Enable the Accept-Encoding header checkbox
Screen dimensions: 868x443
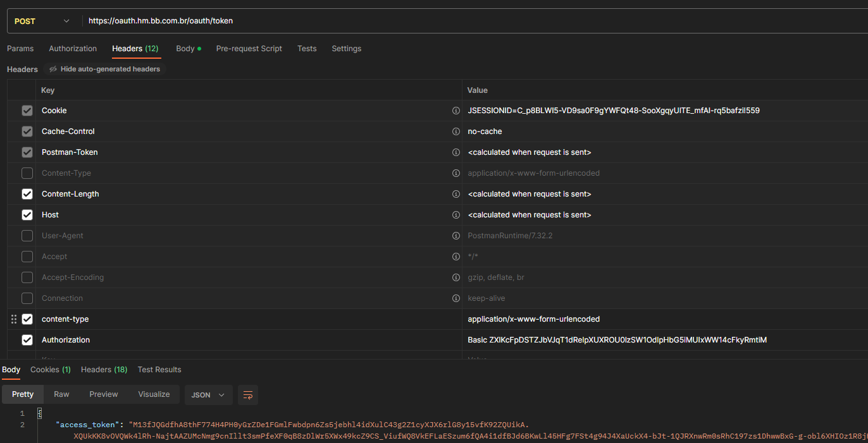click(x=27, y=277)
